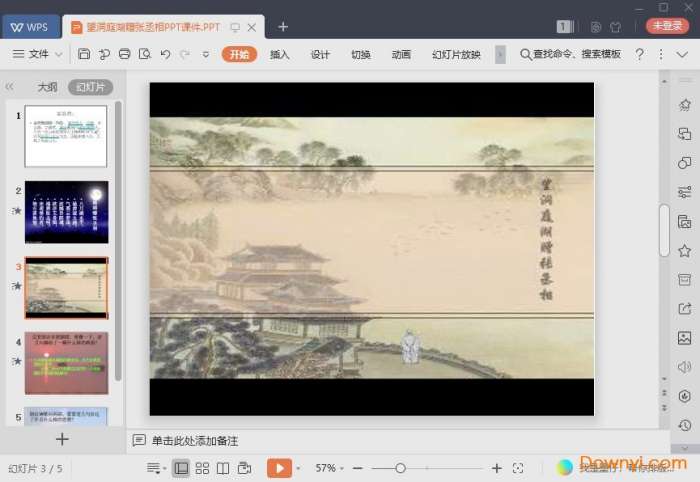Screen dimensions: 700x482
Task: Click the Save icon in the quick toolbar
Action: pos(84,54)
